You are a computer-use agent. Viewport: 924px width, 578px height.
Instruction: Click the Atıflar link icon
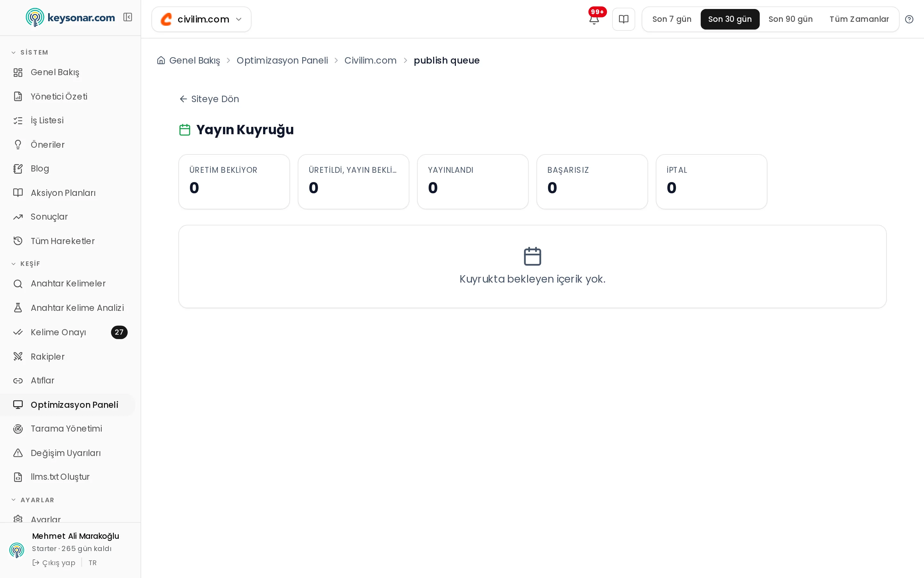18,381
